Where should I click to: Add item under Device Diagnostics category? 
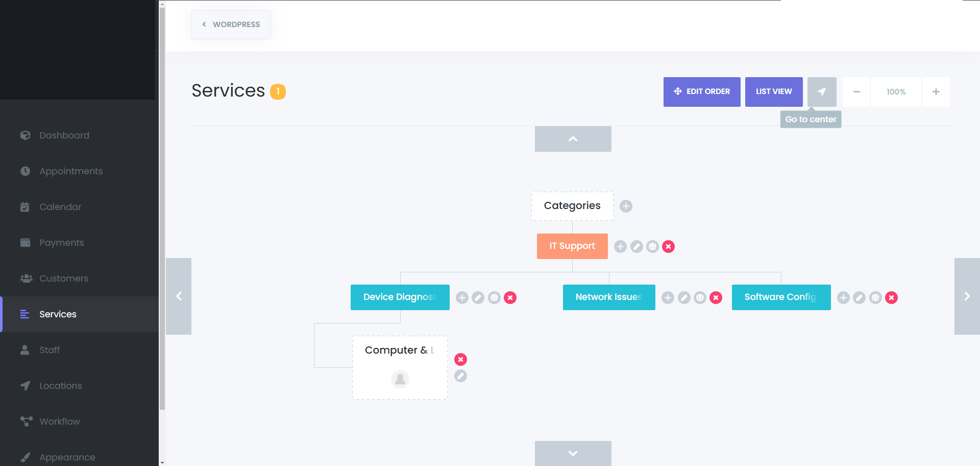tap(462, 298)
